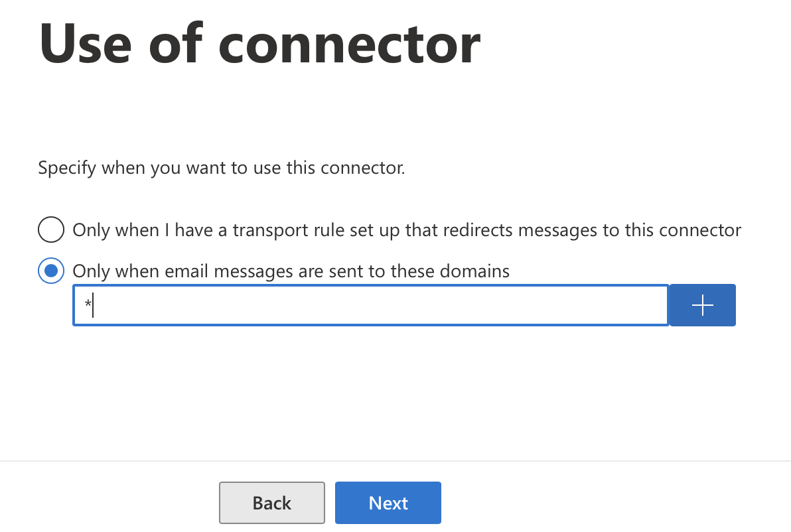791x532 pixels.
Task: Place cursor after the asterisk in domain field
Action: 94,306
